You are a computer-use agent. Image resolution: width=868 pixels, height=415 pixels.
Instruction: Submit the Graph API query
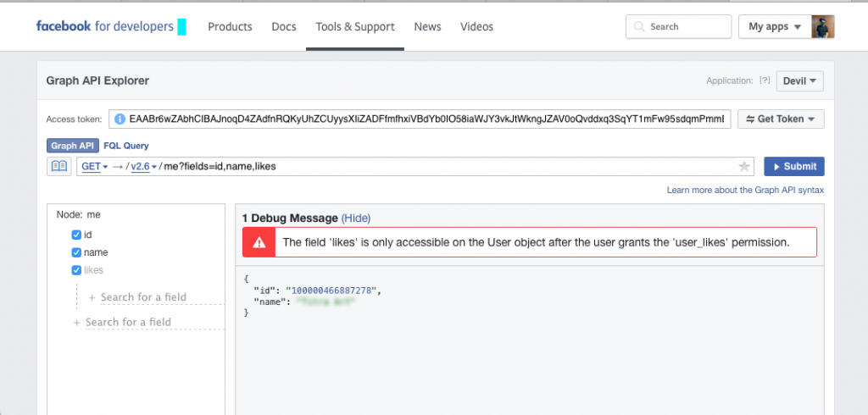point(793,166)
